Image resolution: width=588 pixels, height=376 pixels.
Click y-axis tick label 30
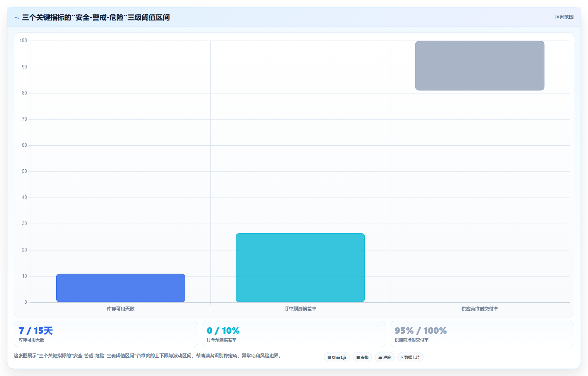tap(24, 224)
